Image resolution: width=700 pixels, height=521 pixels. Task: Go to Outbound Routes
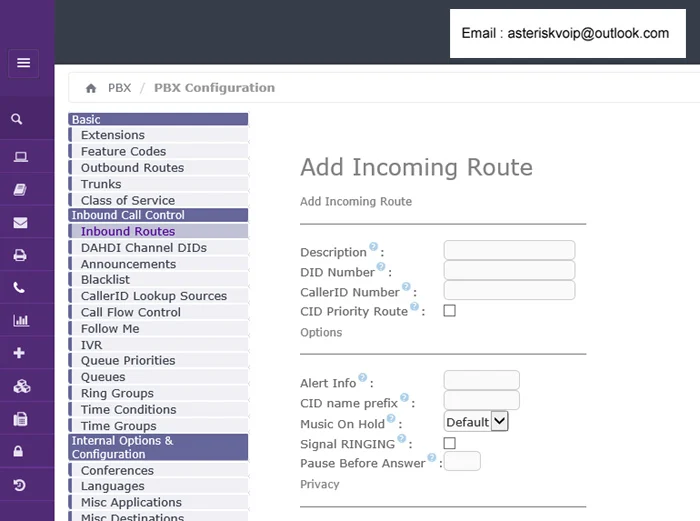(x=158, y=168)
